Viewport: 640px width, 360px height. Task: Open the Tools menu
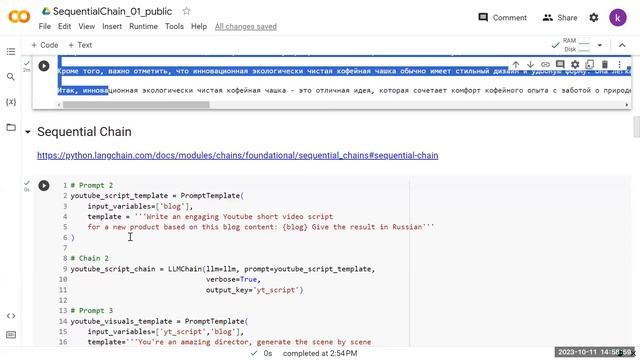[x=174, y=27]
